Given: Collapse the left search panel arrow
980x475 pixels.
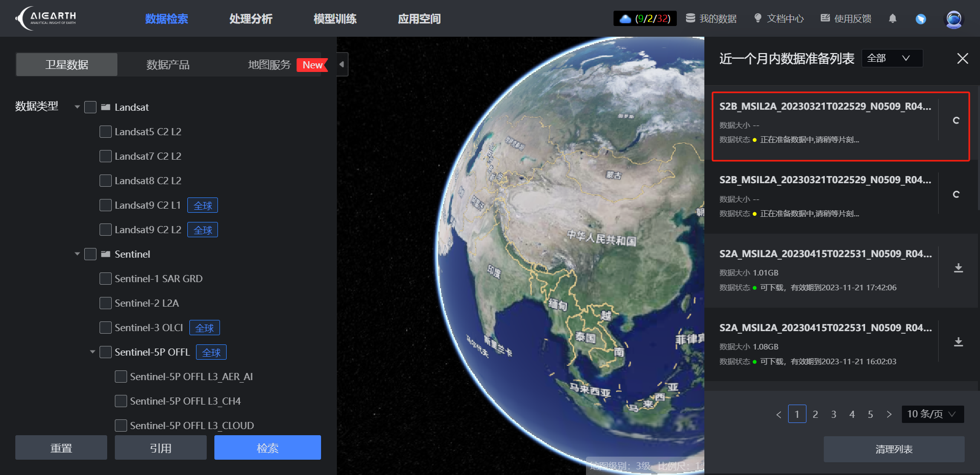Looking at the screenshot, I should (x=342, y=64).
